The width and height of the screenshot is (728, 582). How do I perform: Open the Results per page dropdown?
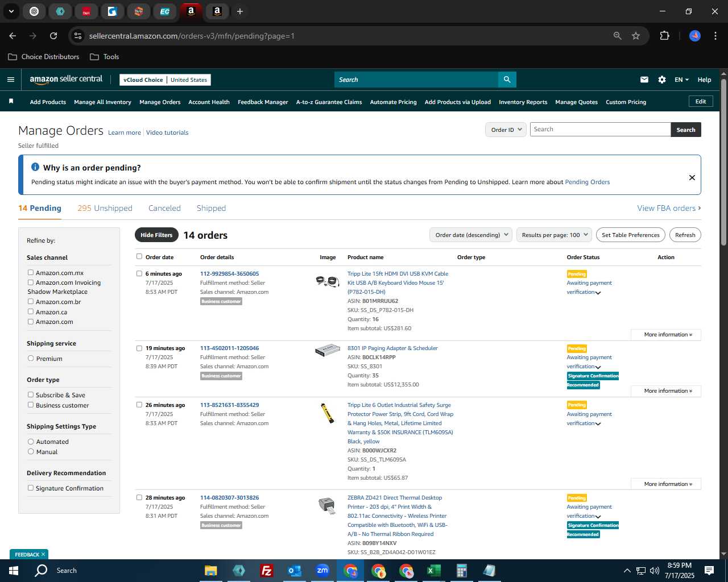tap(555, 235)
